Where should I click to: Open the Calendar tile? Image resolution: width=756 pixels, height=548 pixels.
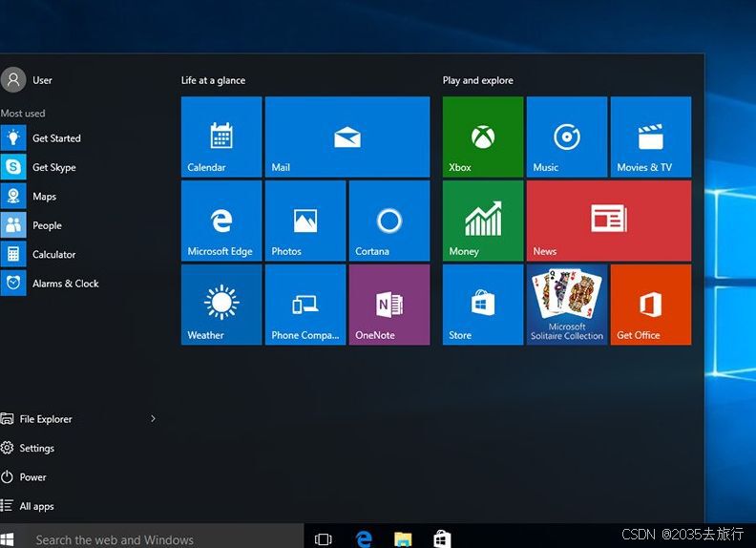pyautogui.click(x=221, y=137)
